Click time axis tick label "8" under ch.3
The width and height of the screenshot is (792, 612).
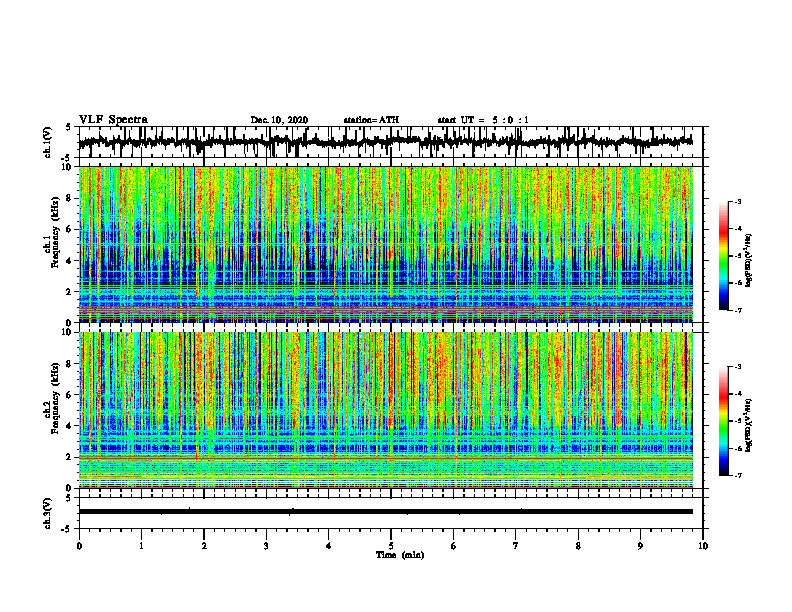coord(578,546)
